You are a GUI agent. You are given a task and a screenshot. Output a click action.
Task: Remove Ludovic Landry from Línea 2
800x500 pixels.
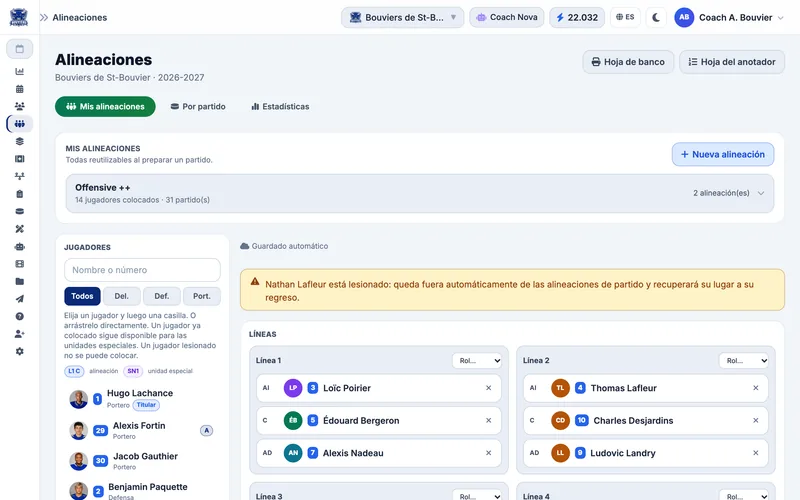pyautogui.click(x=756, y=453)
